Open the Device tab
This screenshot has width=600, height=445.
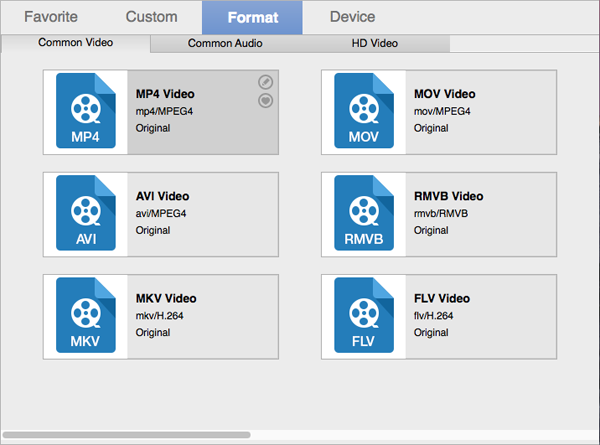353,17
